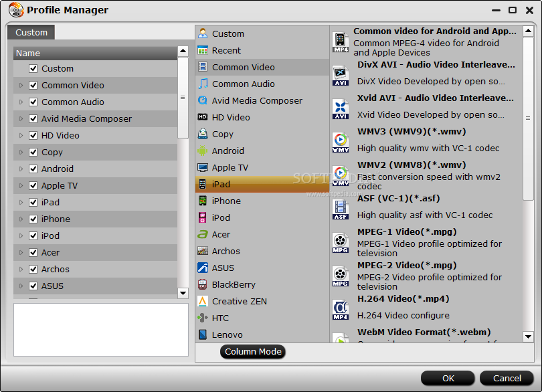Image resolution: width=542 pixels, height=392 pixels.
Task: Choose BlackBerry in the category list
Action: [262, 284]
